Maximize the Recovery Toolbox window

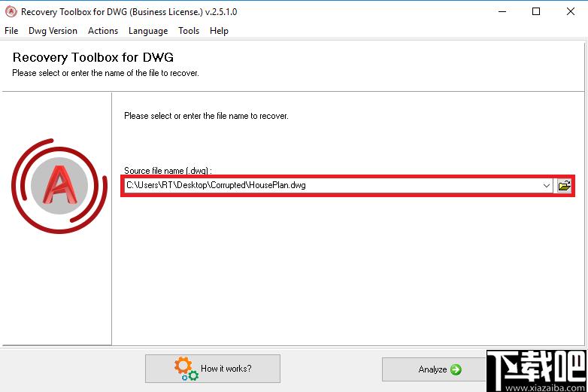[x=536, y=11]
